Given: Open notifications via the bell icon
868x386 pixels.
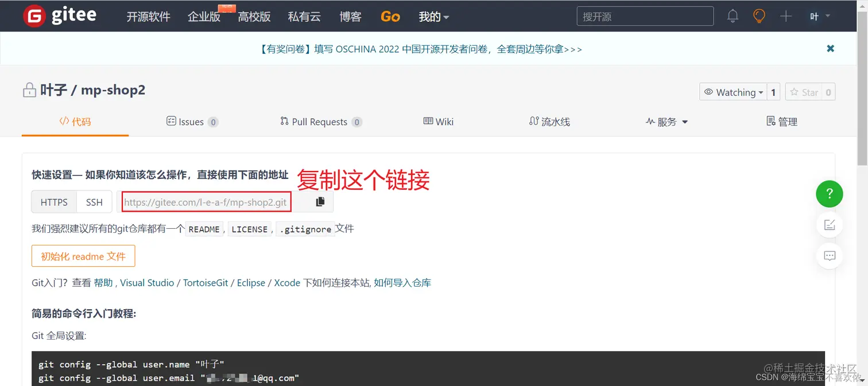Looking at the screenshot, I should tap(733, 16).
